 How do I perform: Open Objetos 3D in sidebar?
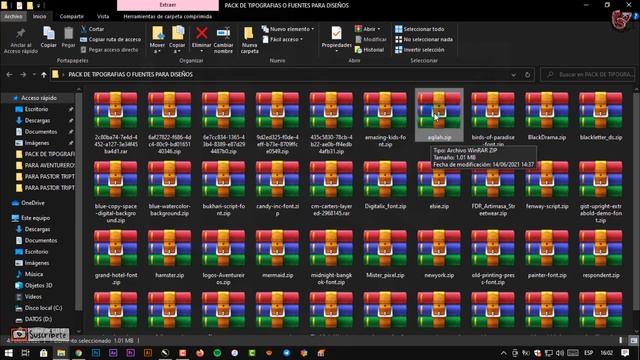[38, 285]
